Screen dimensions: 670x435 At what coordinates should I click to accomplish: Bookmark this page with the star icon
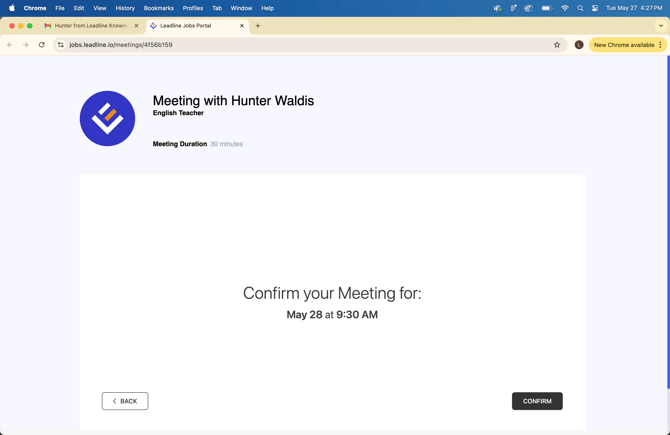pyautogui.click(x=557, y=45)
